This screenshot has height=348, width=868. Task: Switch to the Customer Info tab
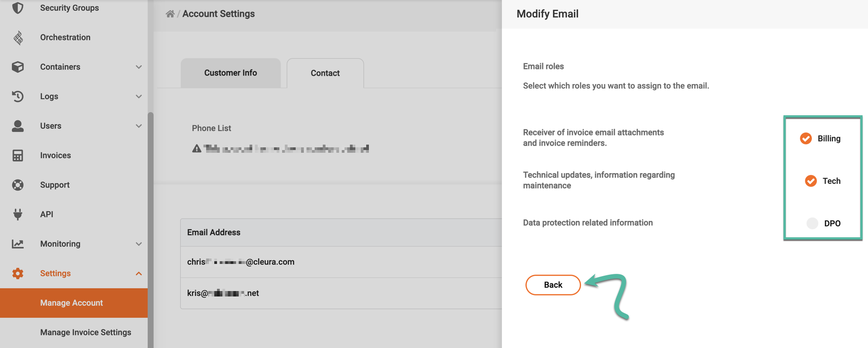(x=230, y=73)
